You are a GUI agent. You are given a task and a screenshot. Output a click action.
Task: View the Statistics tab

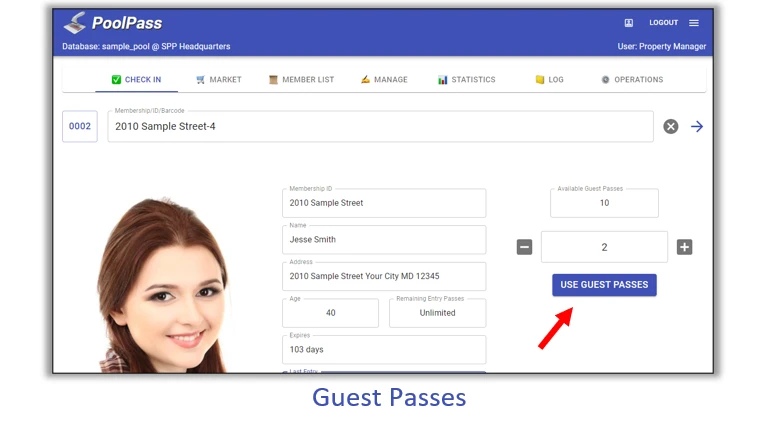(x=466, y=80)
